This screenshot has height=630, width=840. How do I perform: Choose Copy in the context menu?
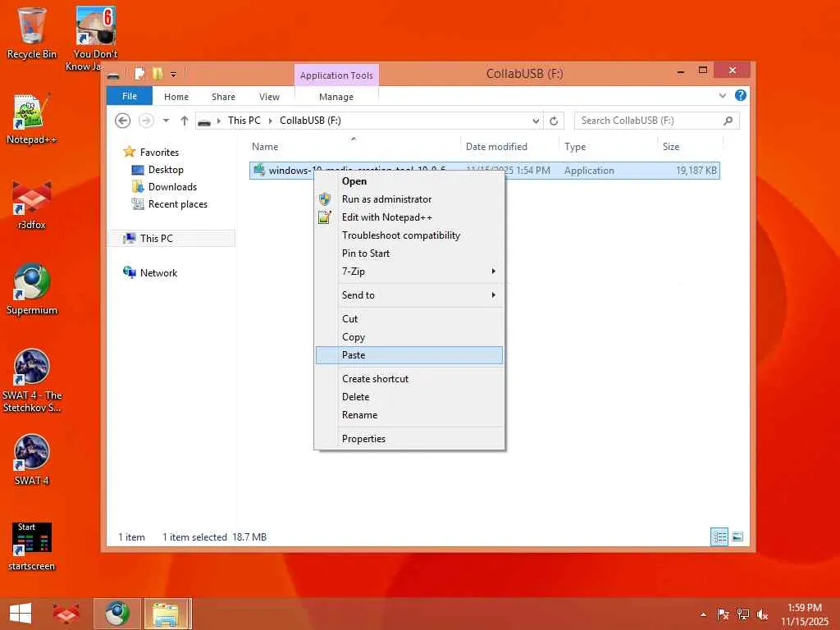pos(409,337)
